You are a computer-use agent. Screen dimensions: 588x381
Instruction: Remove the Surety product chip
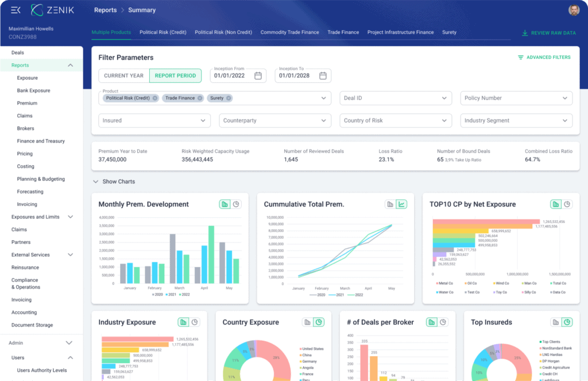[x=229, y=98]
